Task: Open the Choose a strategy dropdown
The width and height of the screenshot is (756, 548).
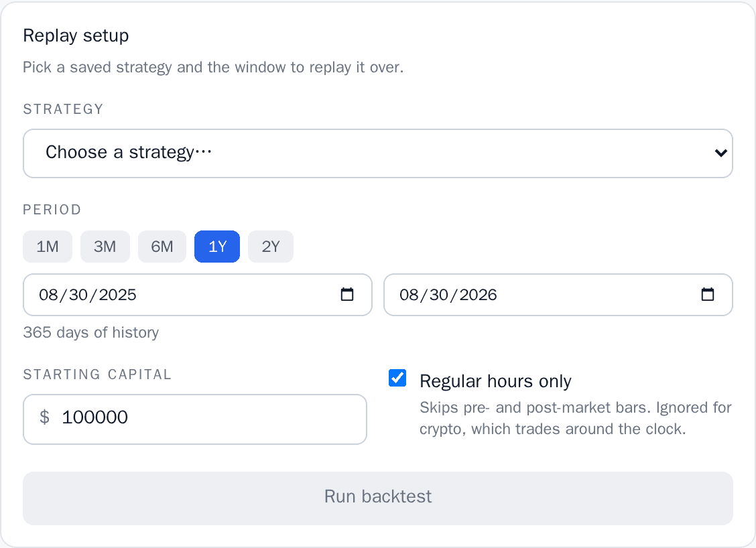Action: (378, 153)
